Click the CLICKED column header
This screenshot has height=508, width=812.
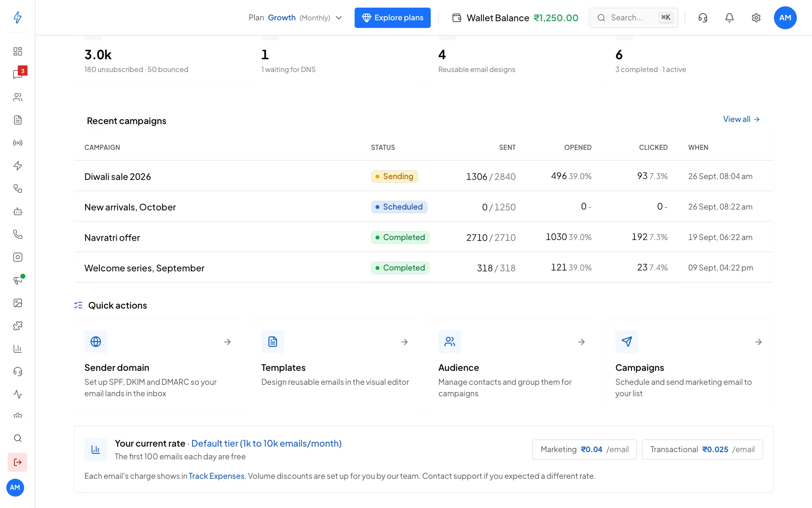pos(653,147)
